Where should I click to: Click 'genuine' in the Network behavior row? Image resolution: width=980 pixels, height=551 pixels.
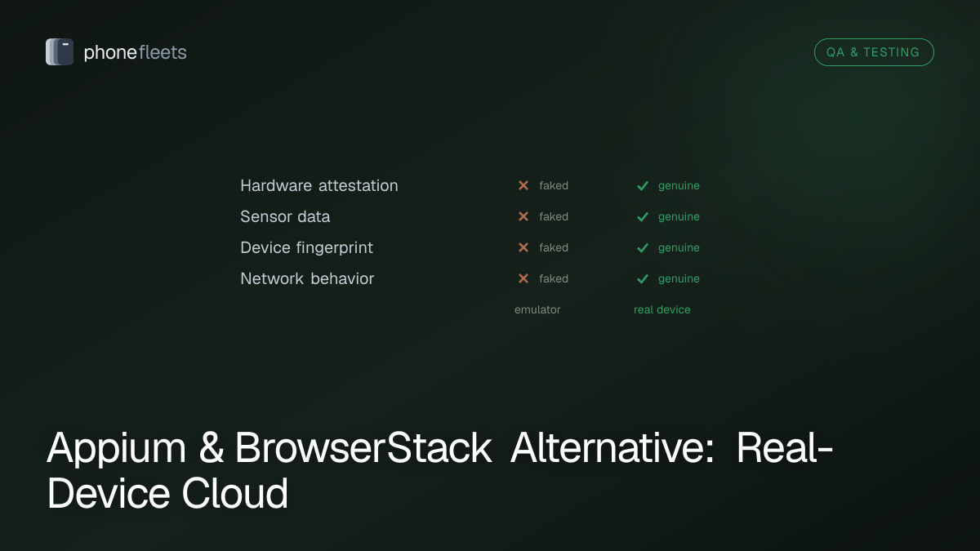(679, 279)
